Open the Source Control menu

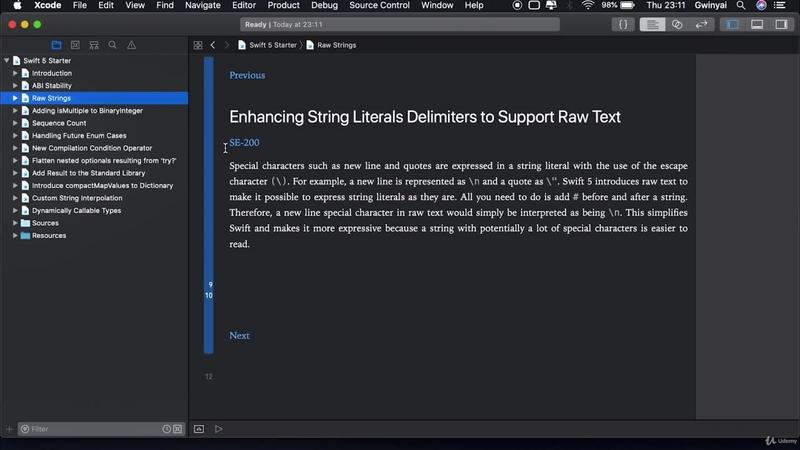coord(379,5)
